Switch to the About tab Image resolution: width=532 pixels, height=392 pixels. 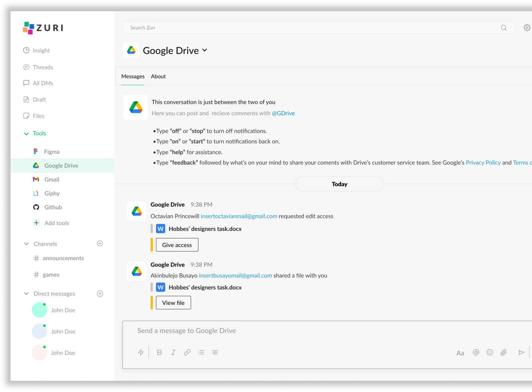(158, 76)
